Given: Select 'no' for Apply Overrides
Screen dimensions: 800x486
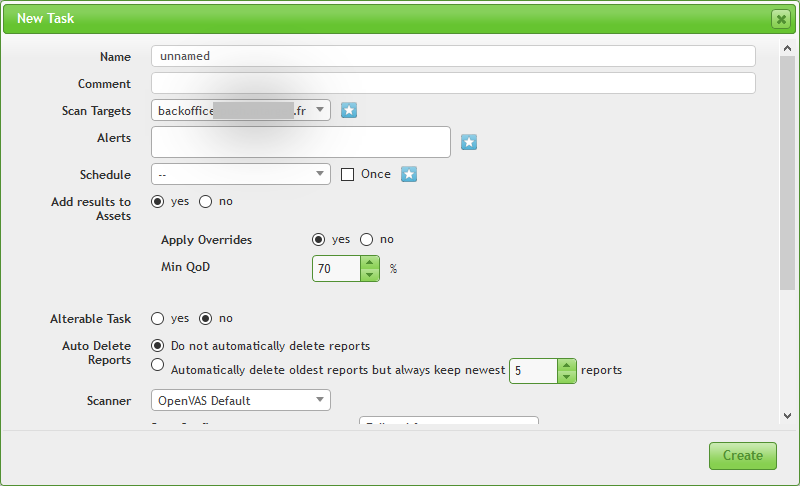Looking at the screenshot, I should click(x=366, y=240).
